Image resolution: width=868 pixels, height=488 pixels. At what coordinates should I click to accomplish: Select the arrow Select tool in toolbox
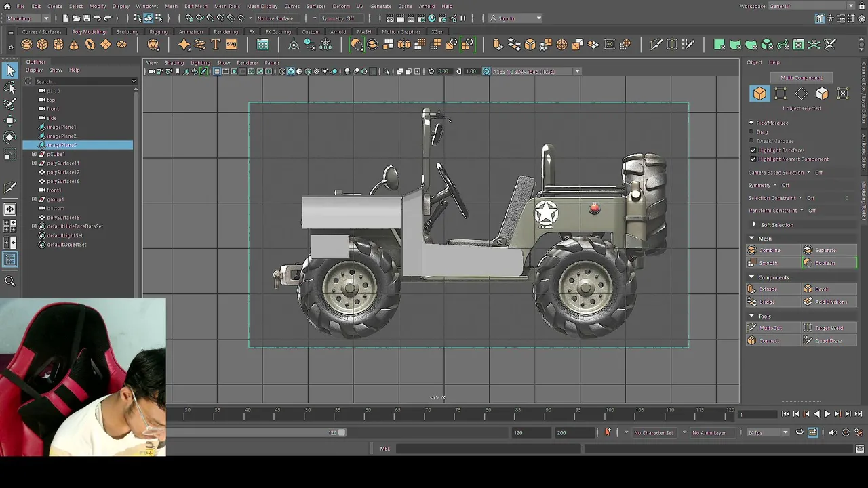click(x=10, y=70)
